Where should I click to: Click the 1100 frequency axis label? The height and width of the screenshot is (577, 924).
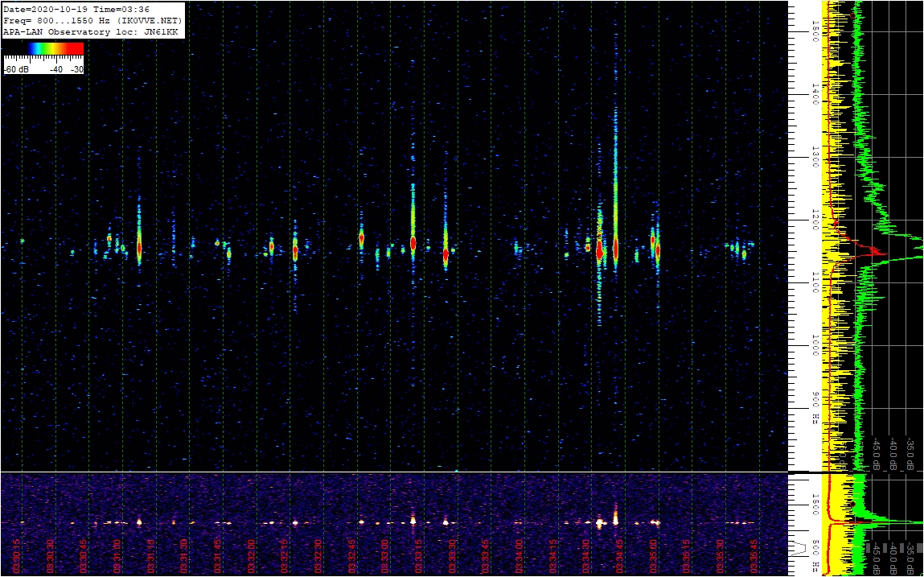(x=815, y=282)
